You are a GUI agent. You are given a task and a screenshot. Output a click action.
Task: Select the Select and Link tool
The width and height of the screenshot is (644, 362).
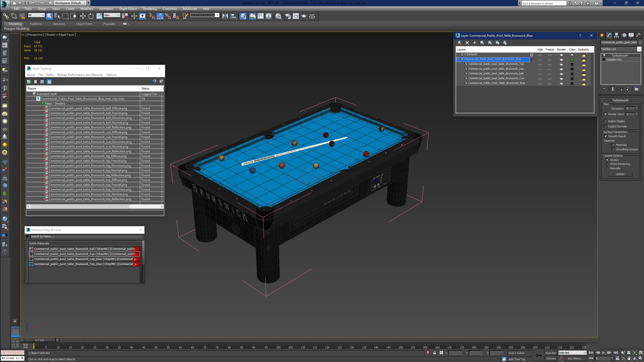click(x=6, y=16)
